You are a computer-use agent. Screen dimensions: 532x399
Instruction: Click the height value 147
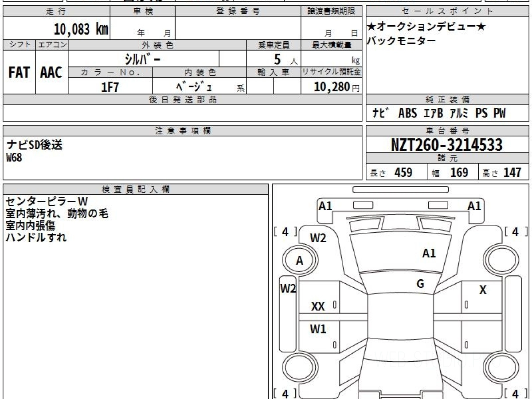tap(512, 172)
